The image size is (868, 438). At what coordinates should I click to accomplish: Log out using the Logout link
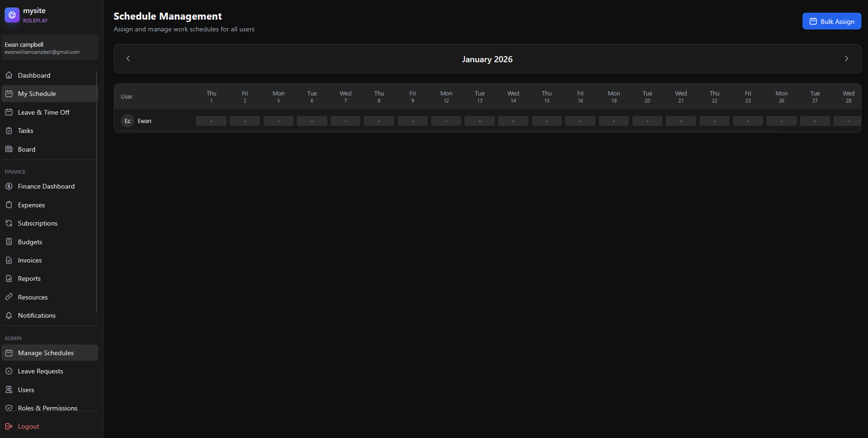[28, 426]
